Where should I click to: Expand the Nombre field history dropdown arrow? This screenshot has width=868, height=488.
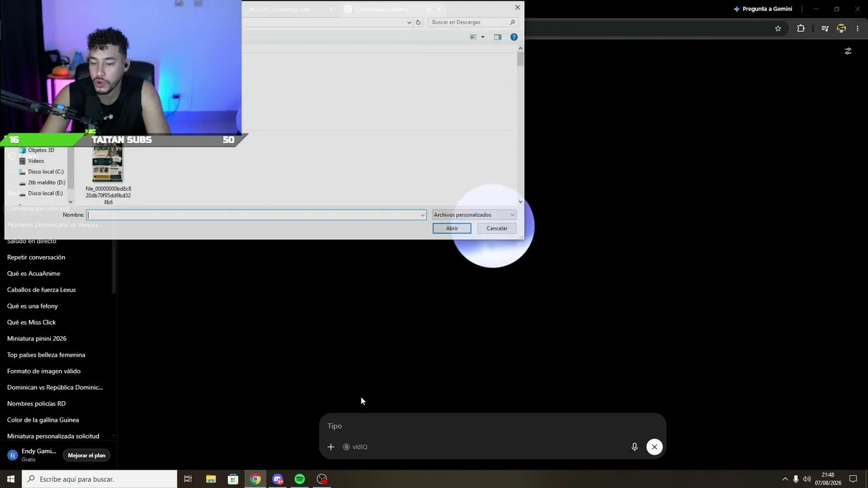point(422,215)
